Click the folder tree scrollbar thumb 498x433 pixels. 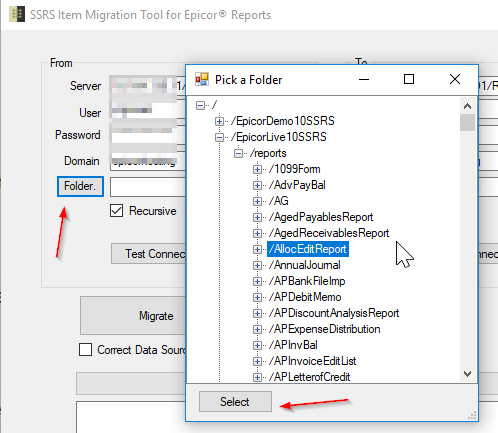pyautogui.click(x=467, y=122)
